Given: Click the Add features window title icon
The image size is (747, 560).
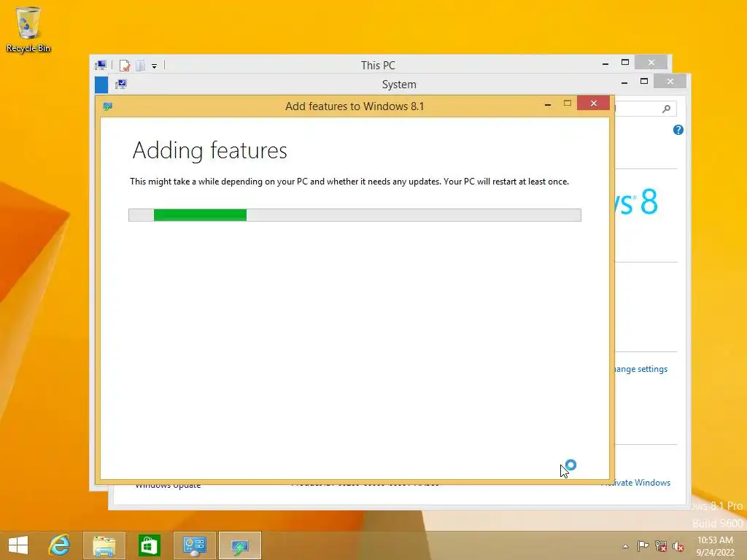Looking at the screenshot, I should click(108, 106).
